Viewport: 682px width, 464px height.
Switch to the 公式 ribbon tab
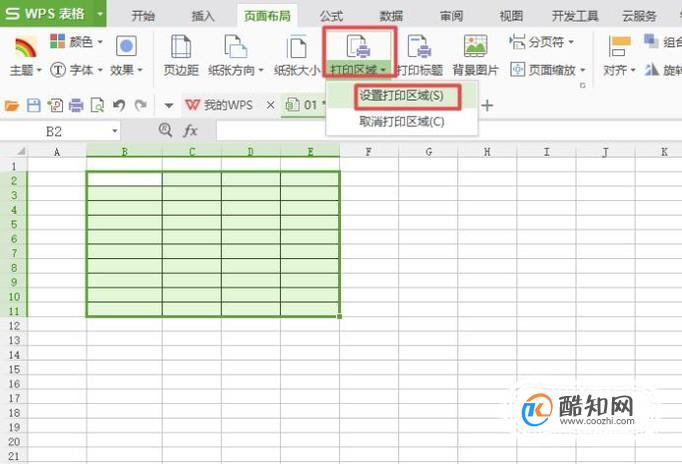[x=331, y=16]
